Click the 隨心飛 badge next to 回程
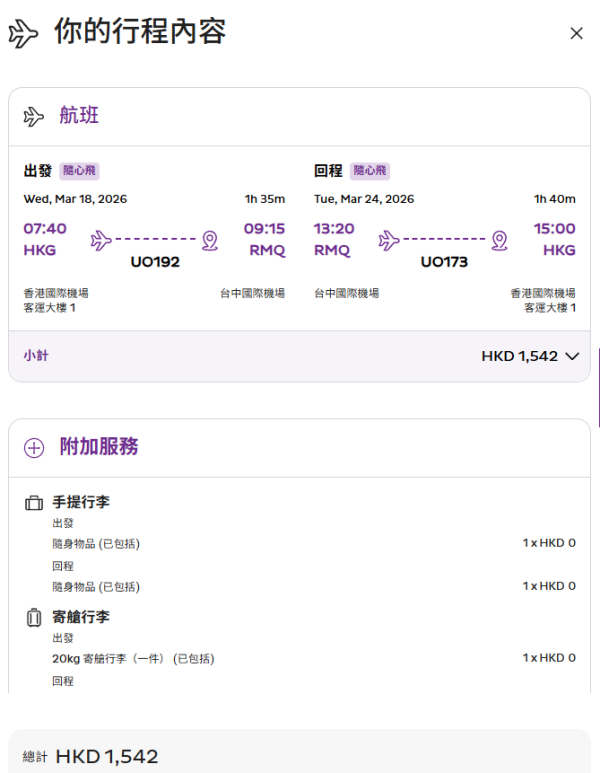Screen dimensions: 600x773 pos(370,171)
